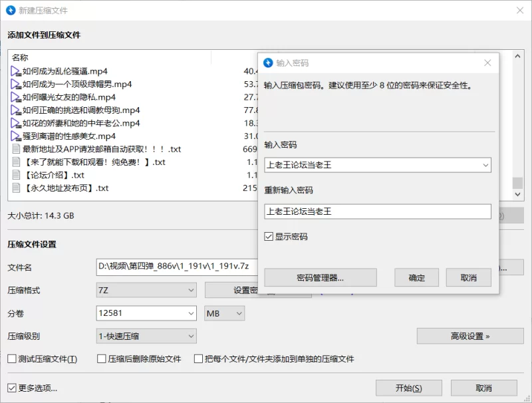Click the partially hidden 设置密码 button
This screenshot has height=403, width=532.
tap(231, 291)
